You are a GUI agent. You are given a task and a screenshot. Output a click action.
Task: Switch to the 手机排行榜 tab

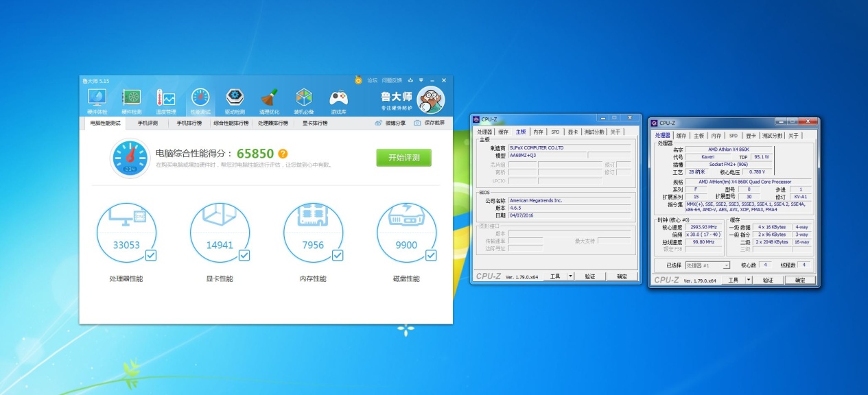(189, 123)
